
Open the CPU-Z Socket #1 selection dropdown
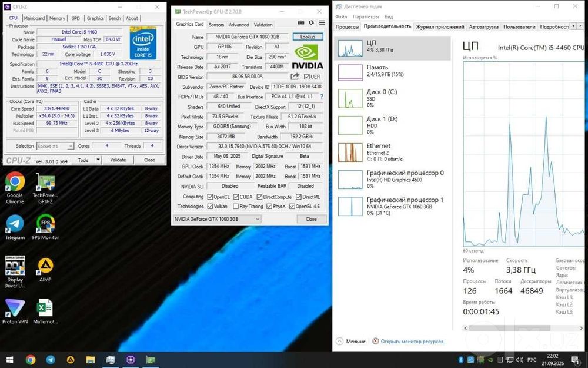(55, 146)
